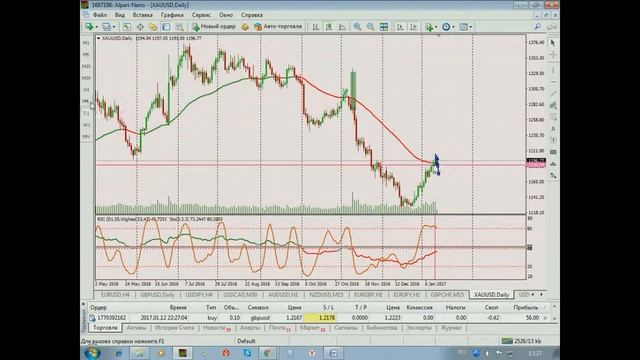This screenshot has width=640, height=360.
Task: Click the Templates toolbar icon
Action: pos(463,27)
